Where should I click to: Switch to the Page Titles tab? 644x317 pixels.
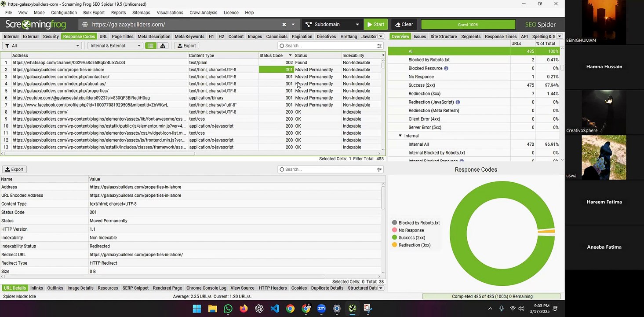point(122,37)
